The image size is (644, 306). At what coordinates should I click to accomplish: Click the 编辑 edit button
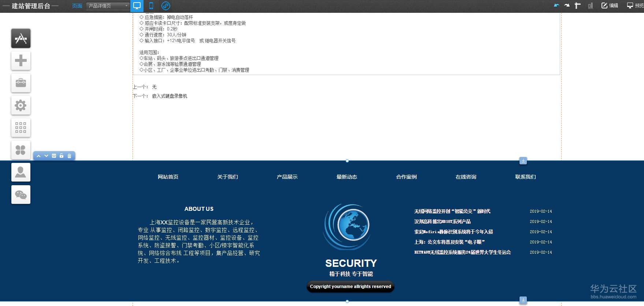pyautogui.click(x=610, y=5)
